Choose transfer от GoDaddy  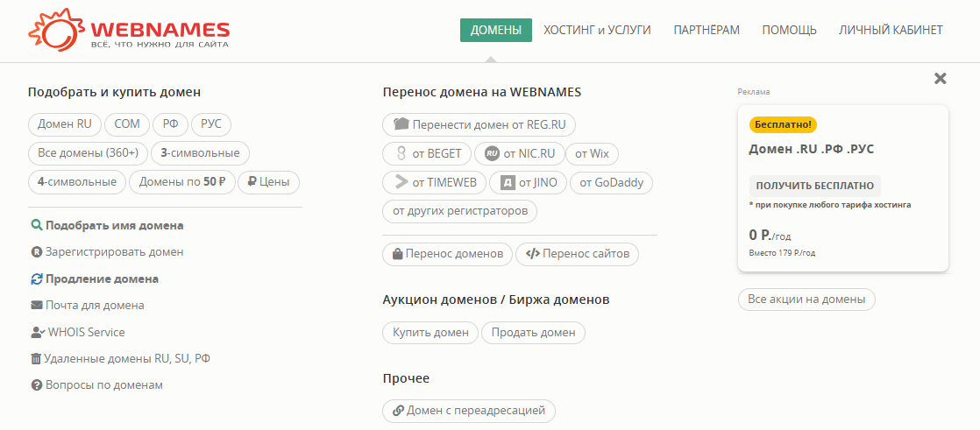[611, 182]
